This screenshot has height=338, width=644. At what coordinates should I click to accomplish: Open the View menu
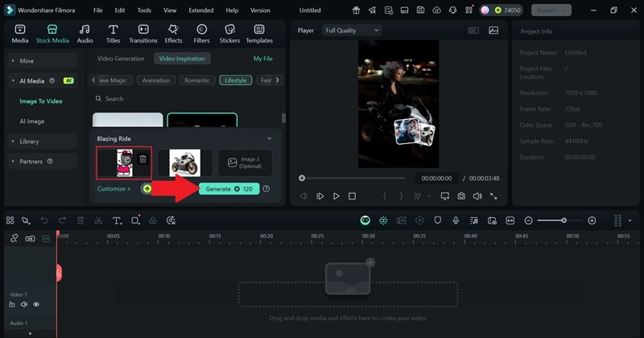(x=170, y=10)
